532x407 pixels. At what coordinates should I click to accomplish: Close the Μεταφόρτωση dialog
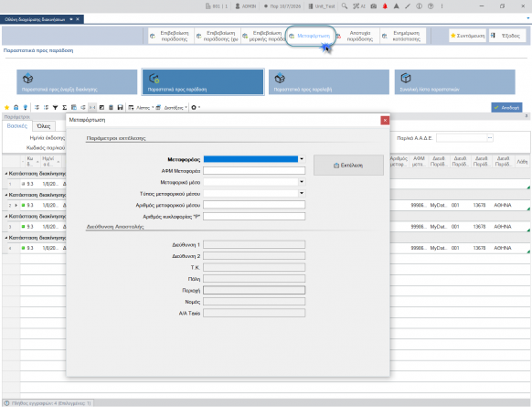385,120
